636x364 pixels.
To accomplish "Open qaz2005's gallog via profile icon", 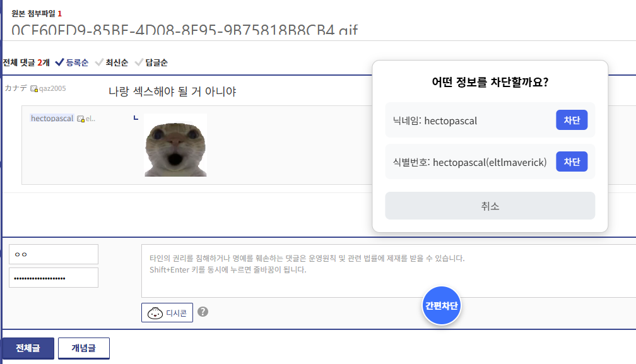I will click(x=33, y=88).
